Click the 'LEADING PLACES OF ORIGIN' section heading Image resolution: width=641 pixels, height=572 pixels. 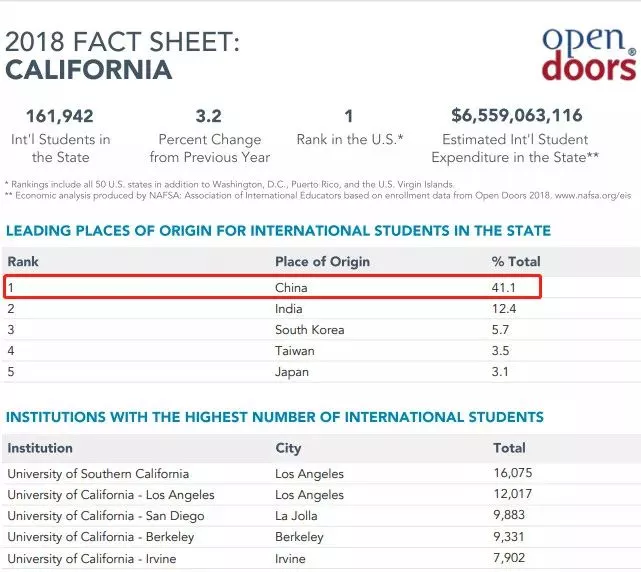(x=278, y=231)
